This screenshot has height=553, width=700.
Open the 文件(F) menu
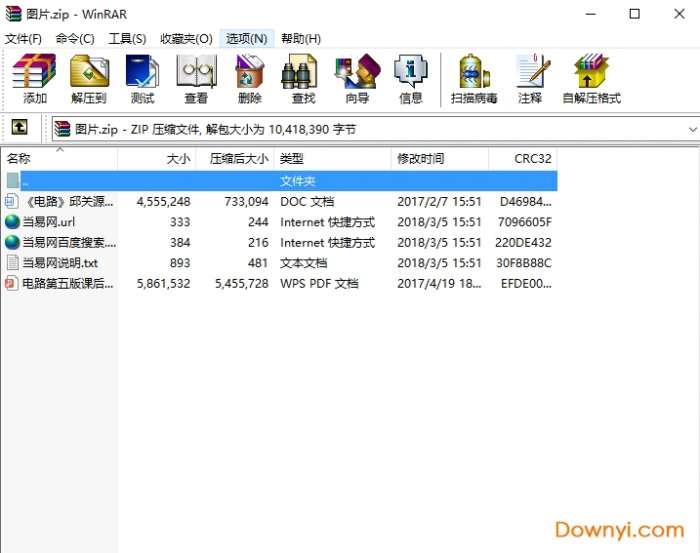pos(23,39)
